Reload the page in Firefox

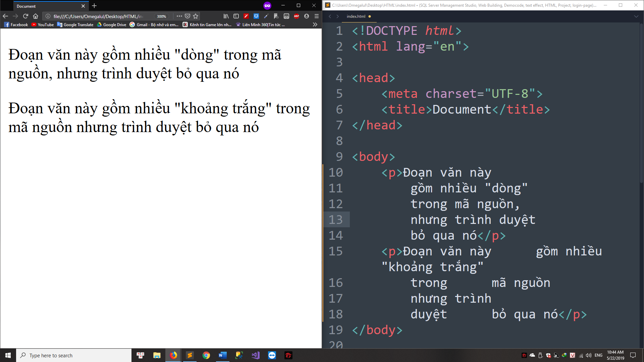pyautogui.click(x=25, y=16)
